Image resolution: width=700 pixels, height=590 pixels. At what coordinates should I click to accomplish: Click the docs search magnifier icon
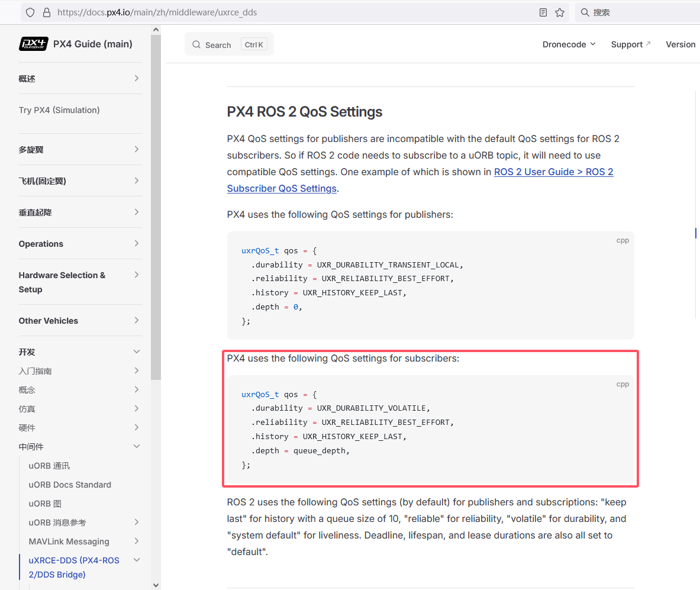tap(196, 44)
